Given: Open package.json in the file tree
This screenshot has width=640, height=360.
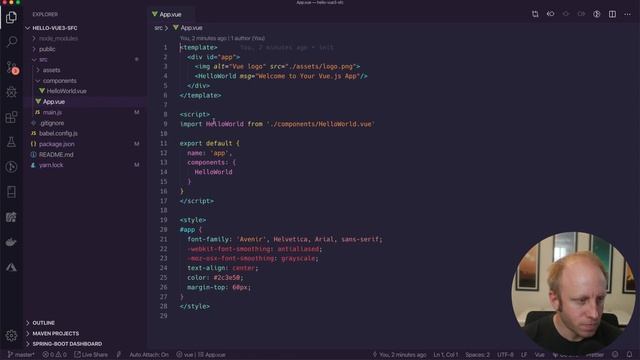Looking at the screenshot, I should (x=56, y=144).
